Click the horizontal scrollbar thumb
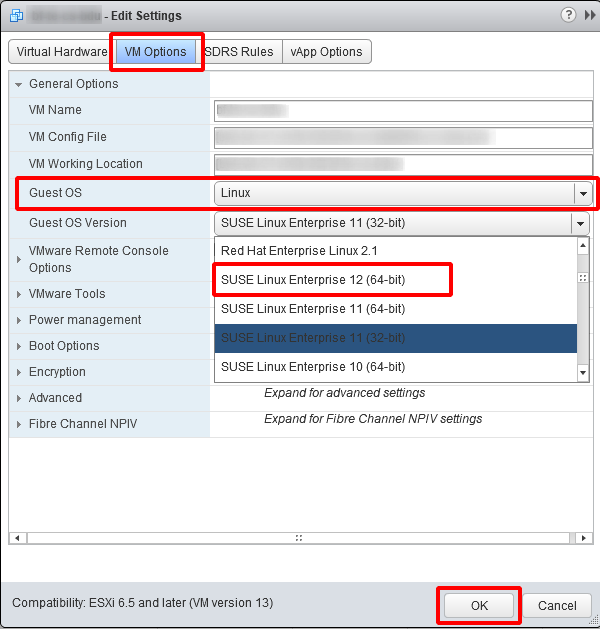Viewport: 600px width, 629px height. coord(298,538)
